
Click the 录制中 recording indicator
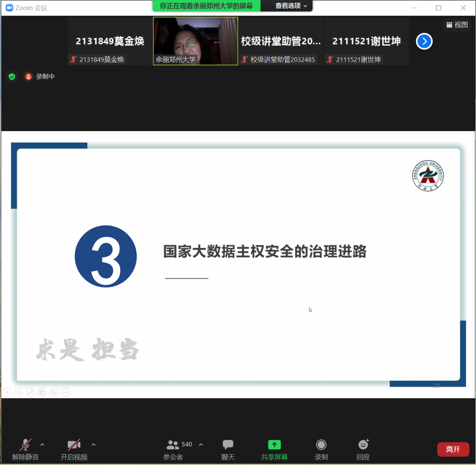[40, 77]
